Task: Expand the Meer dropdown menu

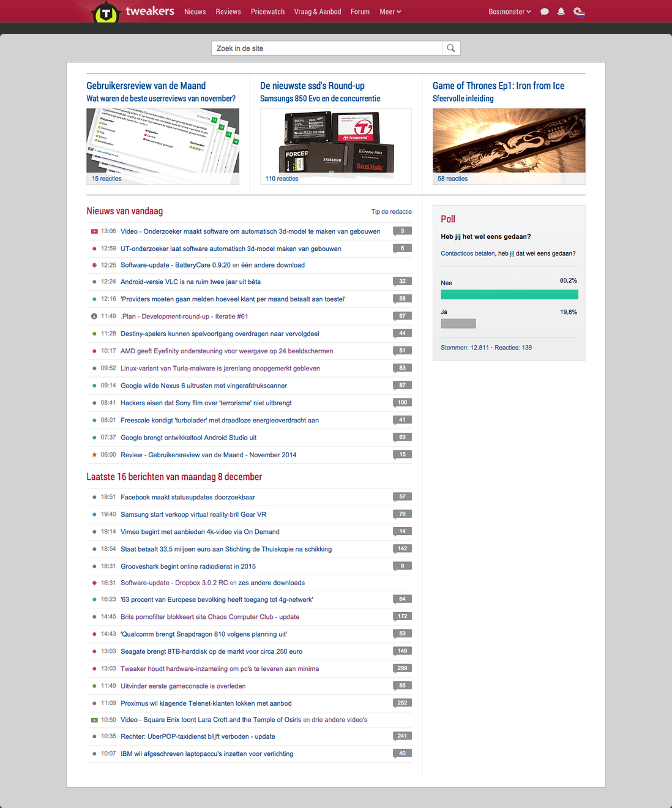Action: tap(390, 12)
